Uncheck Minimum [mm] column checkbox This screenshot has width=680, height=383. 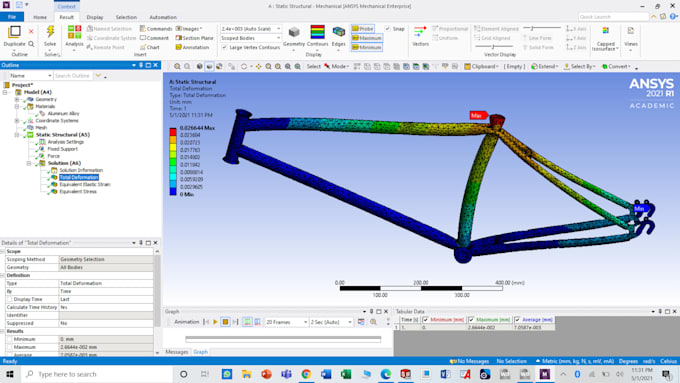click(x=425, y=320)
